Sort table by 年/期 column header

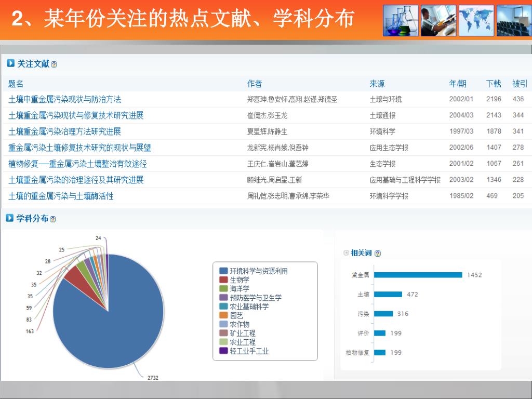[458, 84]
